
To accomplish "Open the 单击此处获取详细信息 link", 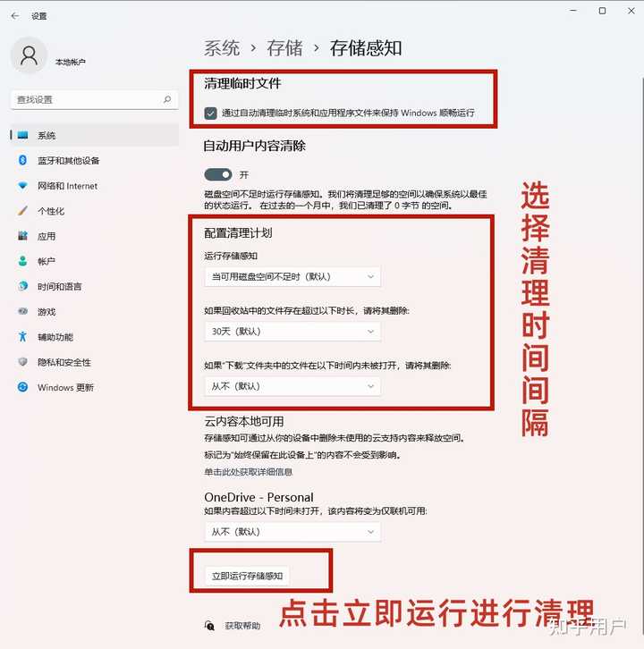I will pos(248,472).
